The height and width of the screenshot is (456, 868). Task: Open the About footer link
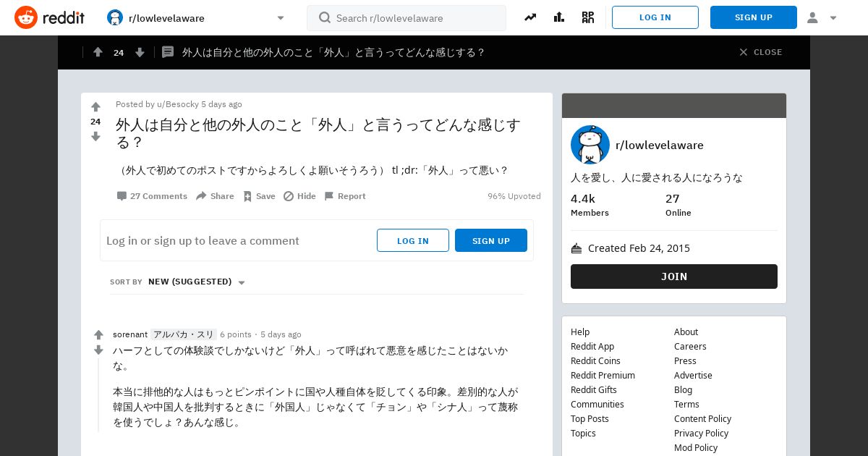(x=686, y=332)
